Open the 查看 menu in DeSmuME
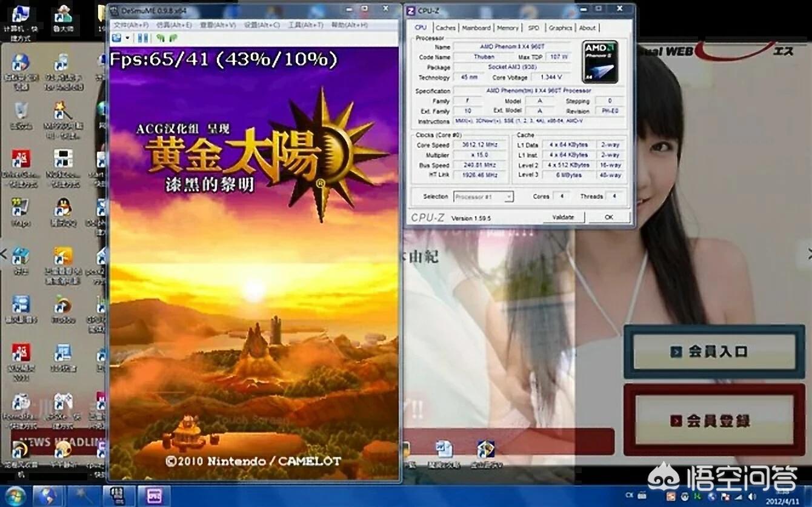812x507 pixels. click(x=218, y=25)
